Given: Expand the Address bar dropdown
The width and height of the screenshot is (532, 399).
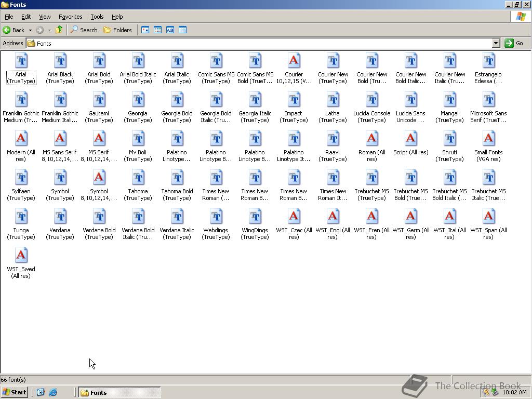Looking at the screenshot, I should (x=496, y=43).
